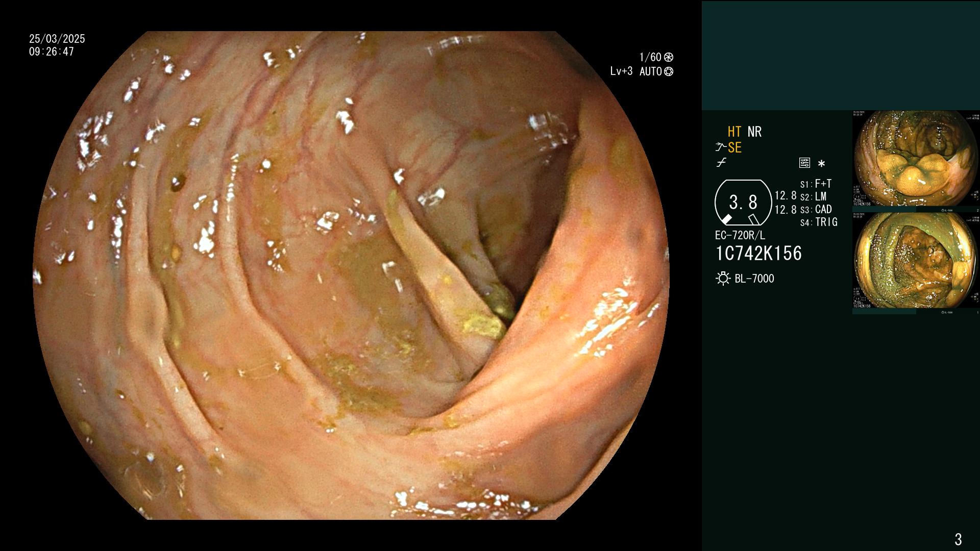Viewport: 980px width, 551px height.
Task: Select the NR noise reduction indicator
Action: pyautogui.click(x=754, y=132)
